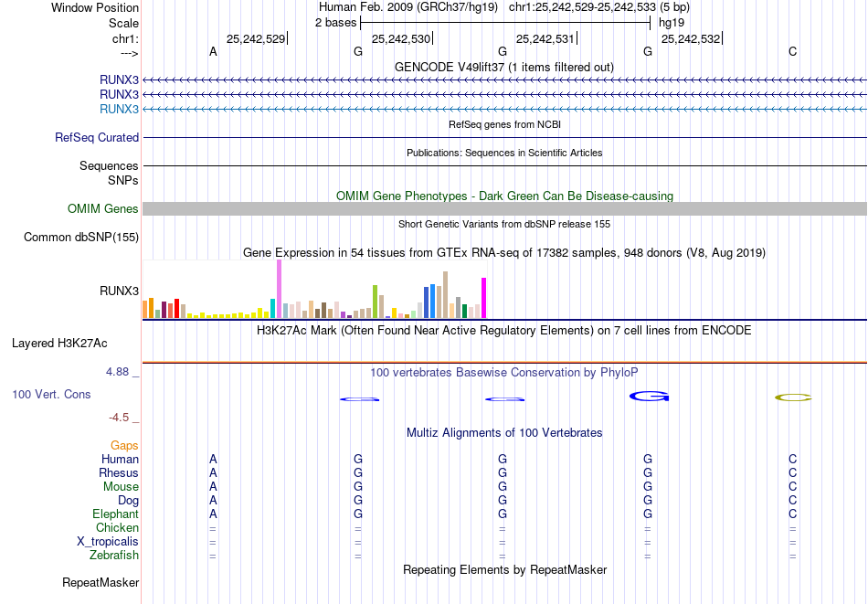868x604 pixels.
Task: Click the orange Gaps label
Action: (124, 446)
